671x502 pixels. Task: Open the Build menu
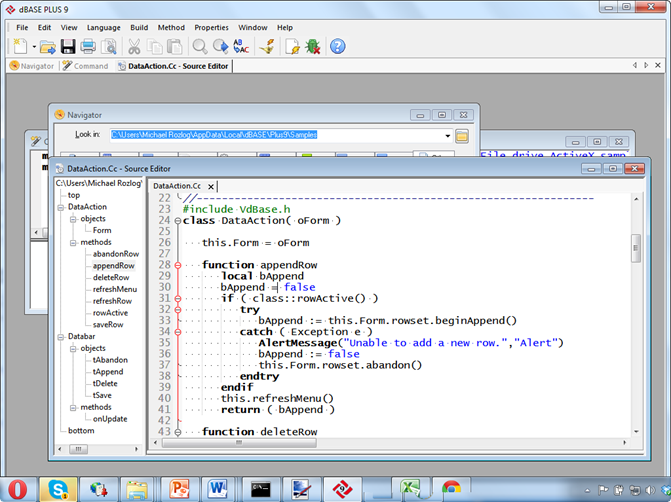click(x=139, y=27)
